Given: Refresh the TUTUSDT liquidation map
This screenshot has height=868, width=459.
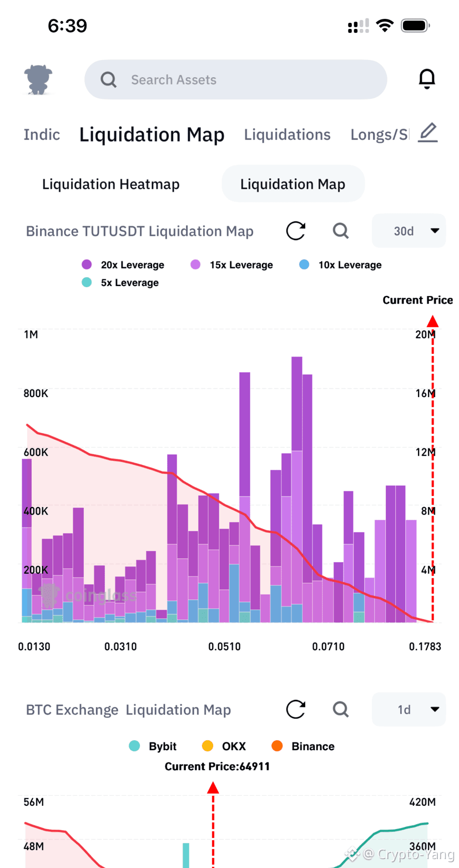Looking at the screenshot, I should pyautogui.click(x=296, y=230).
